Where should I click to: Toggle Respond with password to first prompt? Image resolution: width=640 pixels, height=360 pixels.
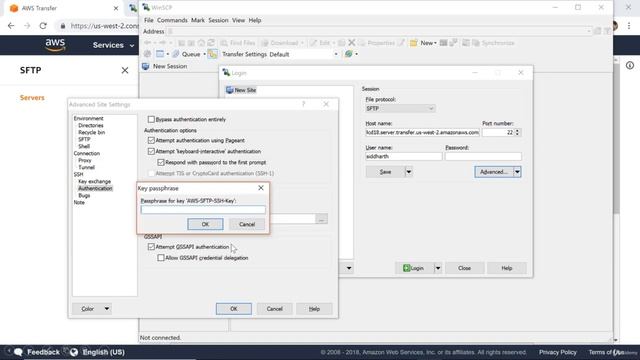(x=161, y=162)
